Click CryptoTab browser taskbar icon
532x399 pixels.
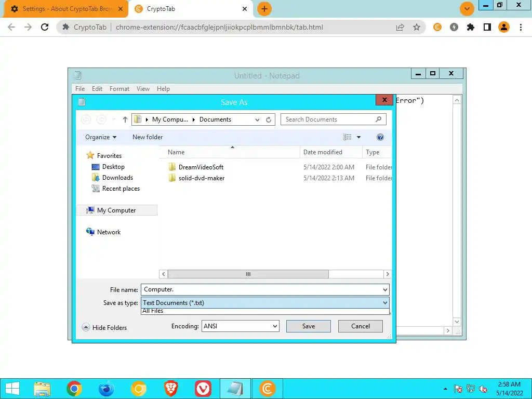(267, 389)
